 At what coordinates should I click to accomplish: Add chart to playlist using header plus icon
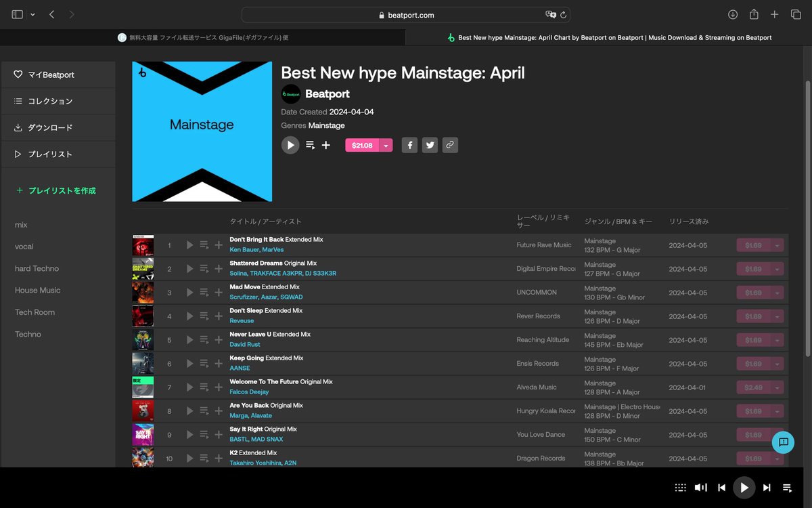[326, 145]
